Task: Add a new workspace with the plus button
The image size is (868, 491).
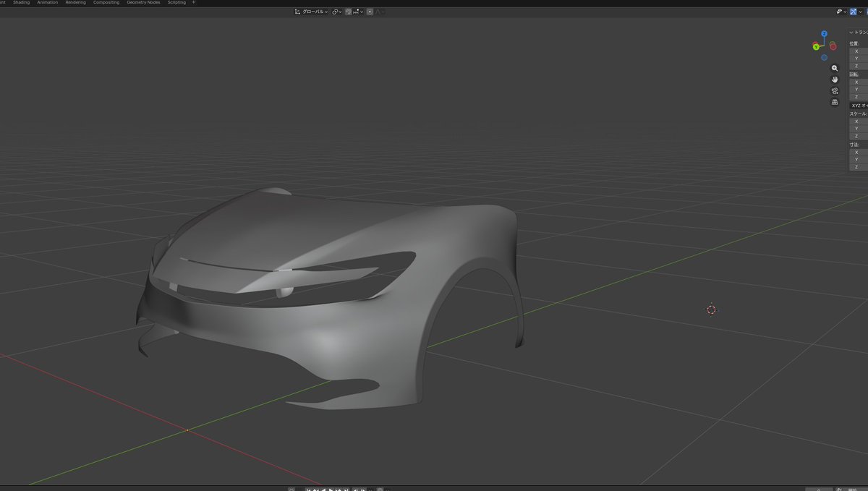Action: pos(193,3)
